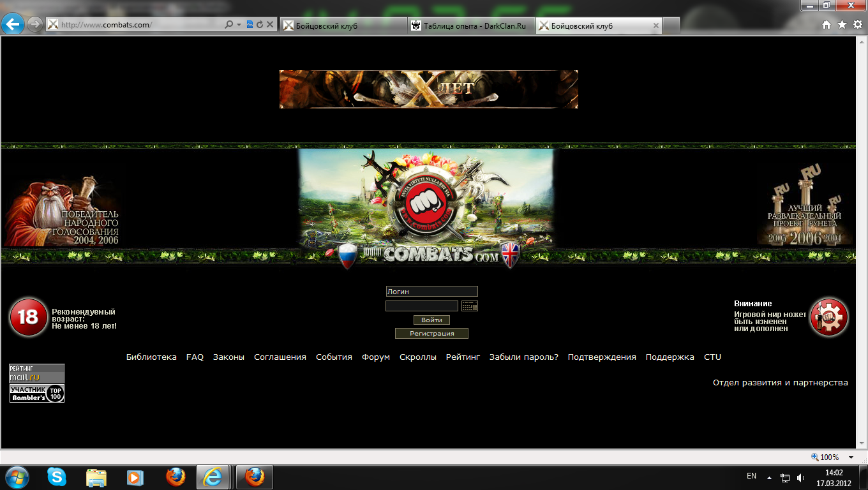The width and height of the screenshot is (868, 490).
Task: Open the Поддержка link
Action: (670, 357)
